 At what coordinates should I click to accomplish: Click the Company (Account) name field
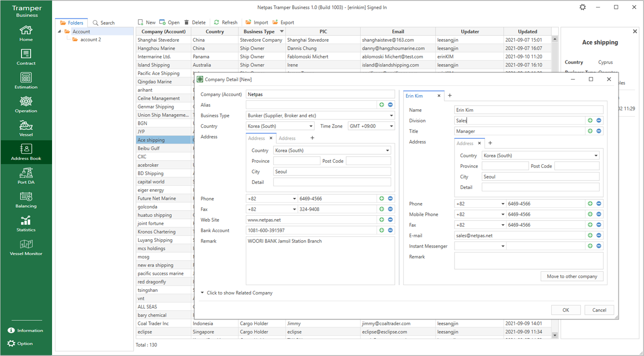click(320, 94)
